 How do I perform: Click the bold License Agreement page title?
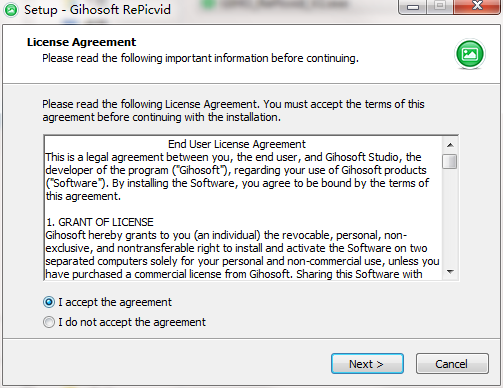pos(82,42)
